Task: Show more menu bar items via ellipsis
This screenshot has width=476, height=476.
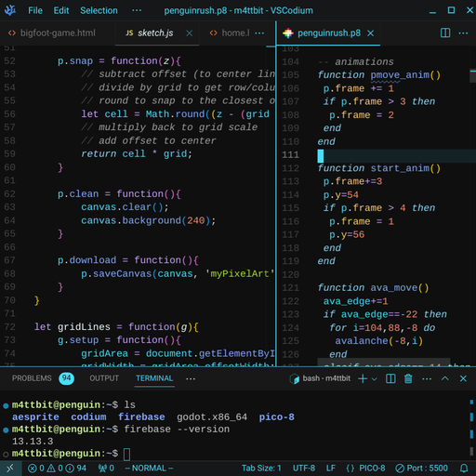Action: click(137, 10)
